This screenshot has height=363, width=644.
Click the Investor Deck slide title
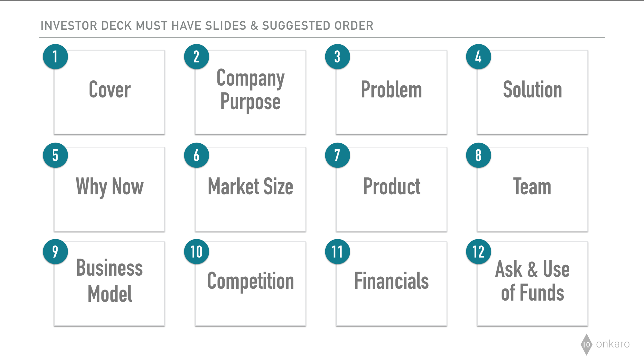point(207,26)
